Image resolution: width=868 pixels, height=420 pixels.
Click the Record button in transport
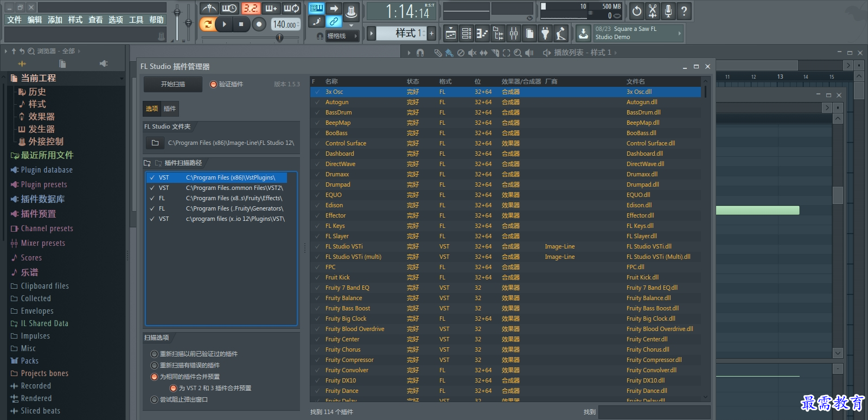[259, 24]
